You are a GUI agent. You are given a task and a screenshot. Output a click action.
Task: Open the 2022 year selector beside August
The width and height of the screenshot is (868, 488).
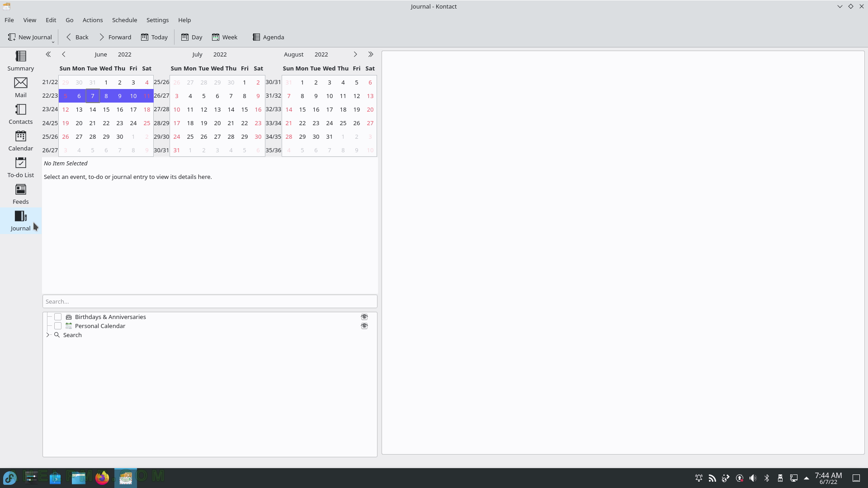point(321,54)
